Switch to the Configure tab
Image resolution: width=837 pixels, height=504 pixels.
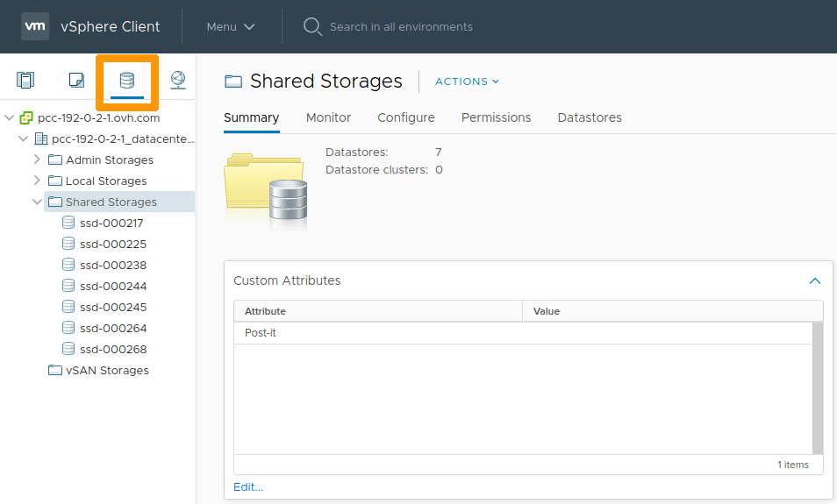pyautogui.click(x=406, y=117)
